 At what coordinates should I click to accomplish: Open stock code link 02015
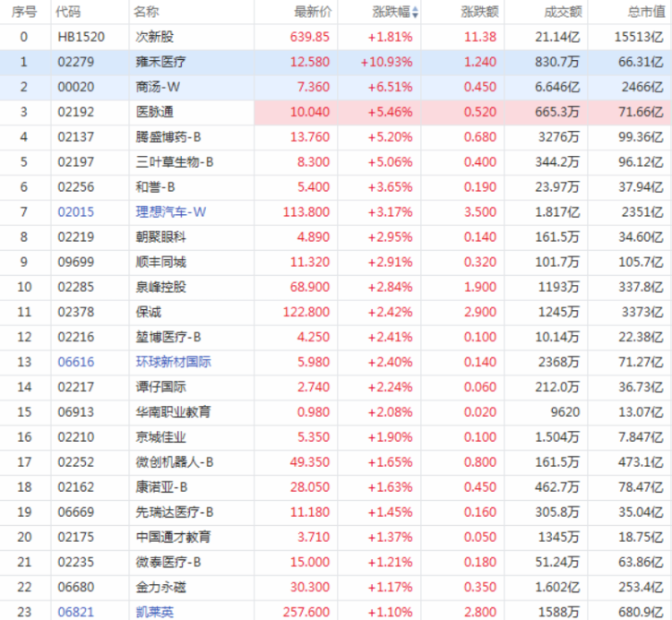(x=76, y=211)
